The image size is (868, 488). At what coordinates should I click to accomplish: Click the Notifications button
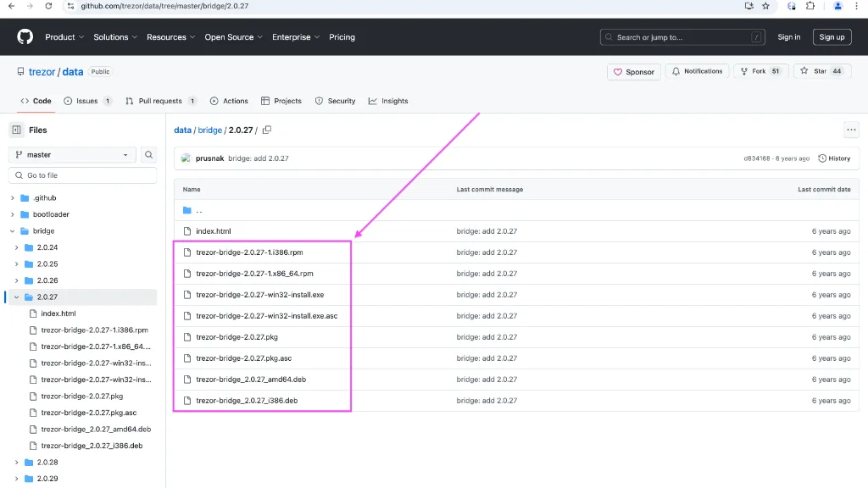click(x=697, y=71)
